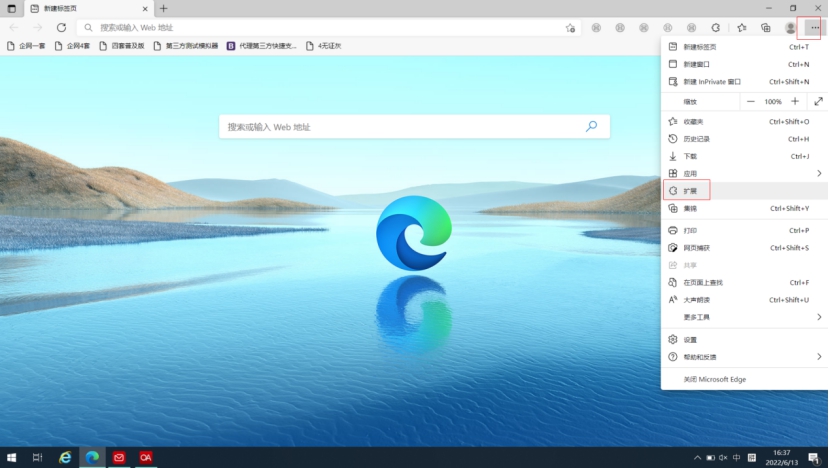The image size is (829, 468).
Task: Add this page to favorites in address bar
Action: click(x=570, y=28)
